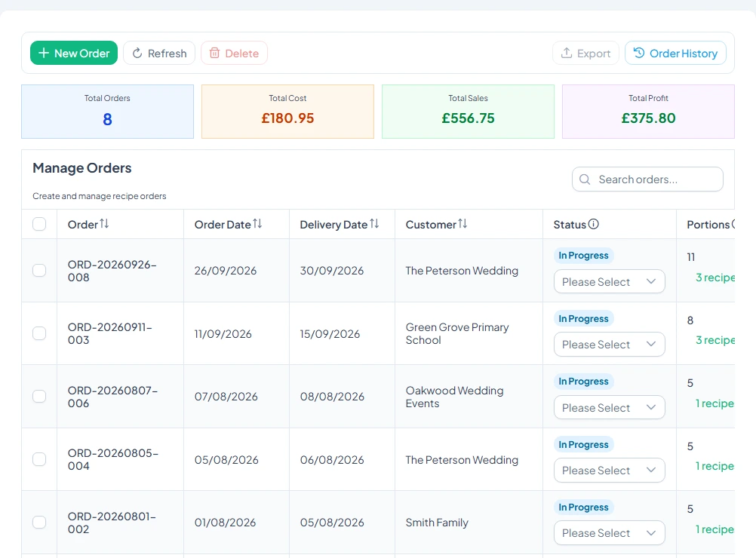
Task: Click 3 recipe link for ORD-20260926-008
Action: tap(715, 277)
